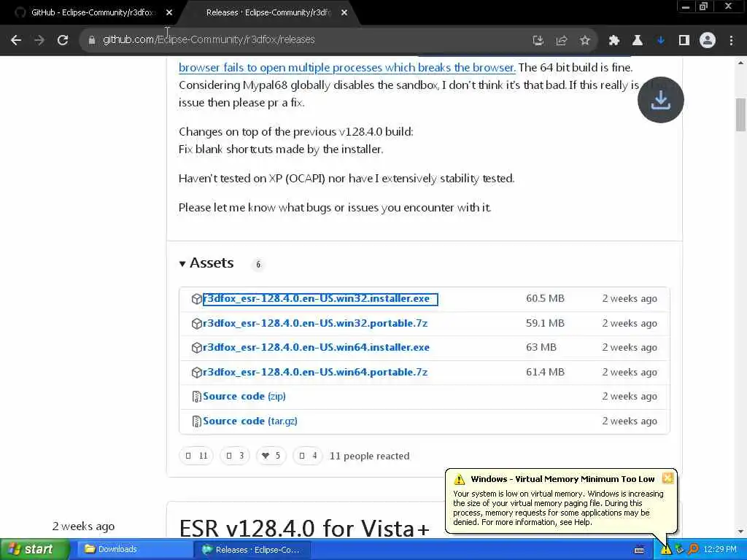Open the browser downloads arrow icon
747x560 pixels.
point(661,41)
